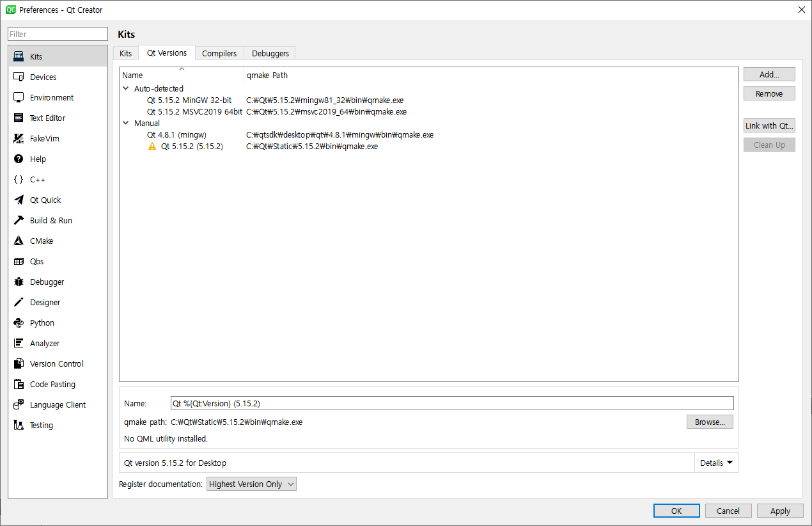Collapse the Auto-detected group

point(126,88)
